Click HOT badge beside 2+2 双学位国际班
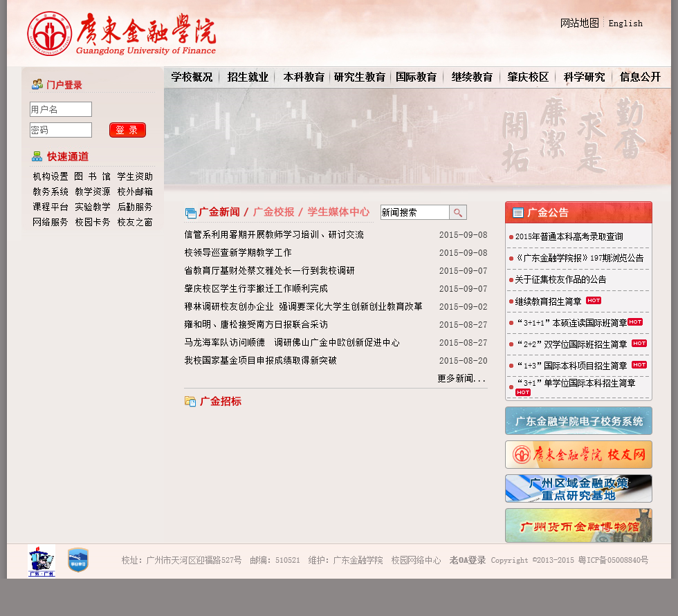Viewport: 678px width, 616px height. (639, 344)
